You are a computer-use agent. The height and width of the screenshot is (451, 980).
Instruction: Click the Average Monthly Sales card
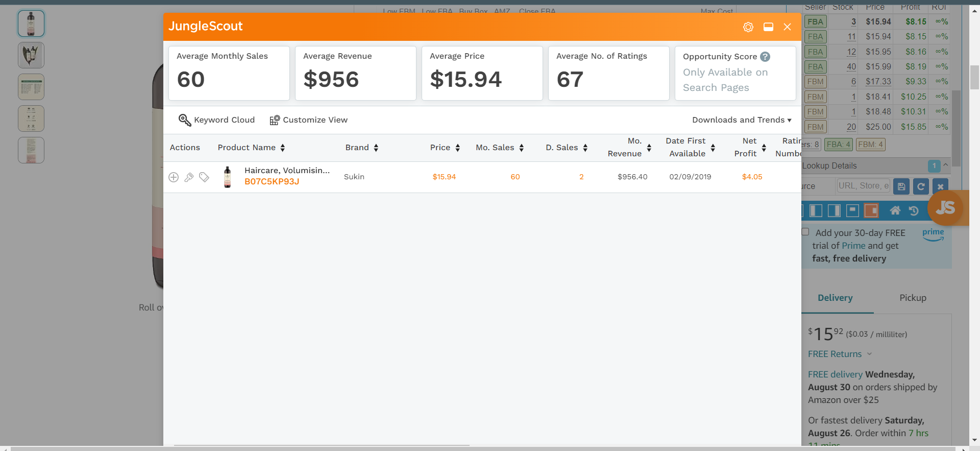click(229, 73)
